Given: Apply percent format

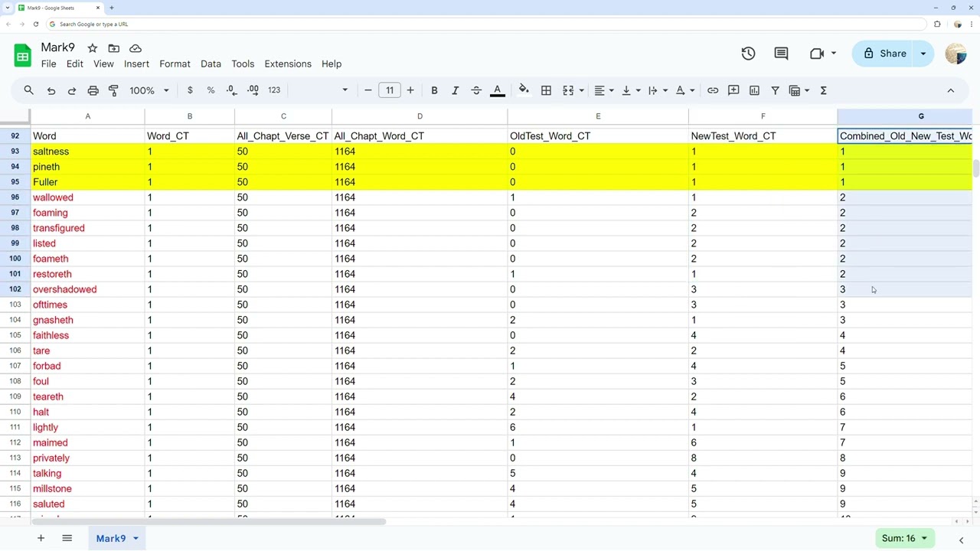Looking at the screenshot, I should click(211, 90).
